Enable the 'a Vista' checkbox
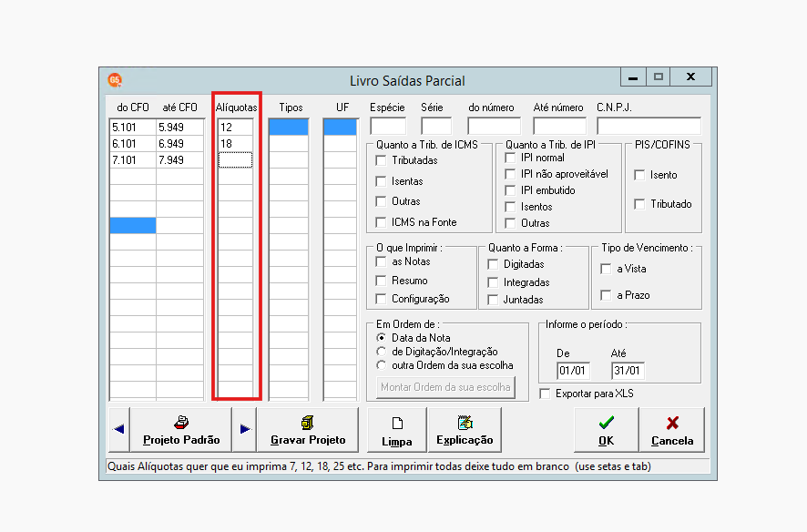 (x=607, y=269)
